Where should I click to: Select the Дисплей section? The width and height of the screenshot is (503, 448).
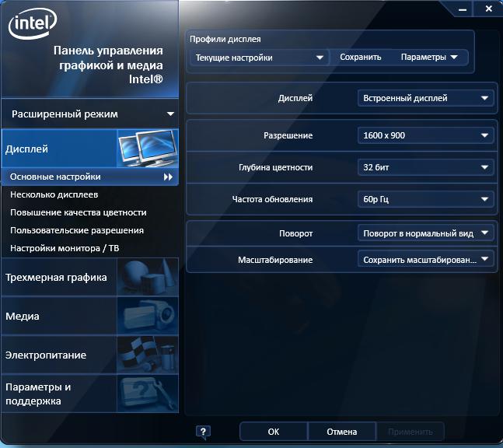click(x=90, y=149)
